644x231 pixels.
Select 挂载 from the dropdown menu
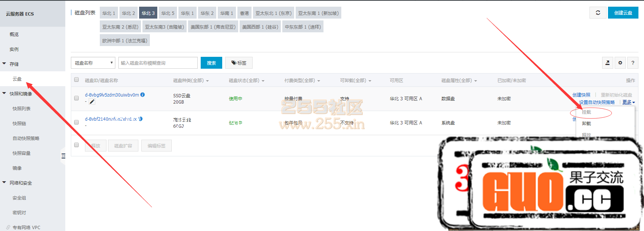coord(586,112)
